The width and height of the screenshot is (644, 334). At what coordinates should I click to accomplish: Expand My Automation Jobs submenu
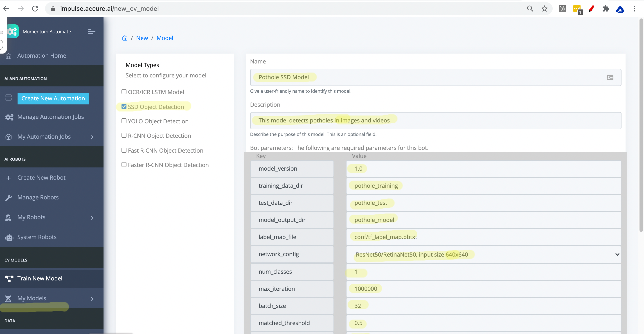click(x=92, y=137)
